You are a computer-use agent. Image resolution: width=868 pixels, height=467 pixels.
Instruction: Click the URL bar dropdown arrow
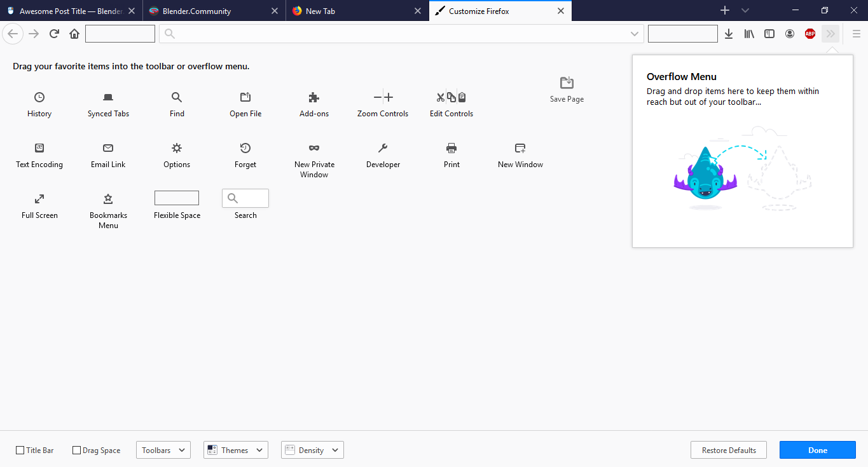click(x=635, y=34)
